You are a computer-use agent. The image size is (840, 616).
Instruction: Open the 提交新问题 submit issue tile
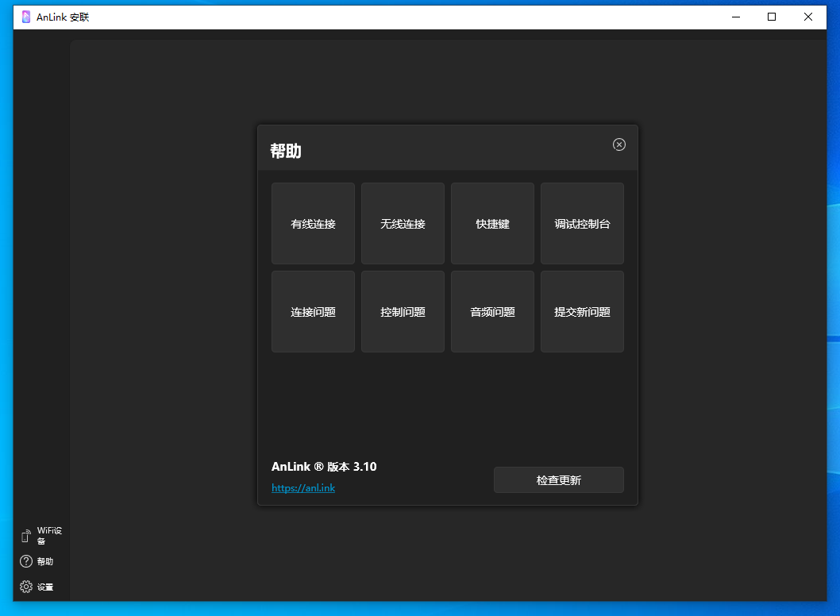(582, 311)
